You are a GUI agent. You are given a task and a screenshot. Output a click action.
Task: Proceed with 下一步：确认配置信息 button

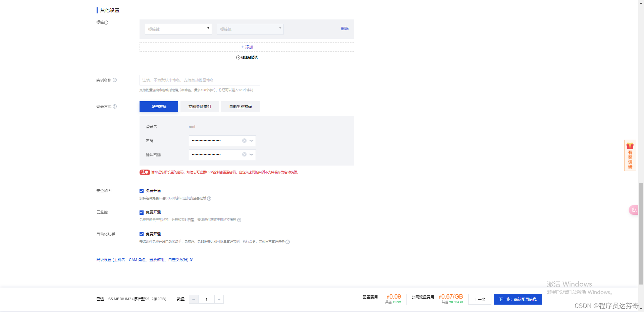(518, 299)
